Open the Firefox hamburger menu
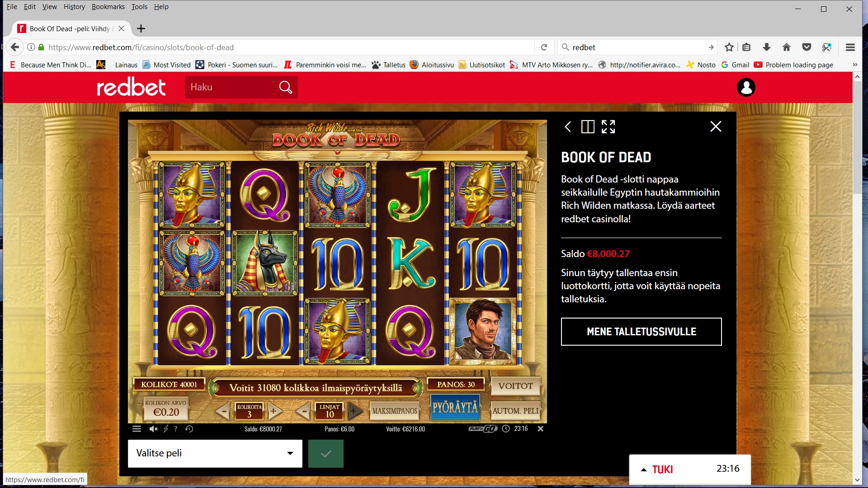868x488 pixels. click(x=850, y=47)
